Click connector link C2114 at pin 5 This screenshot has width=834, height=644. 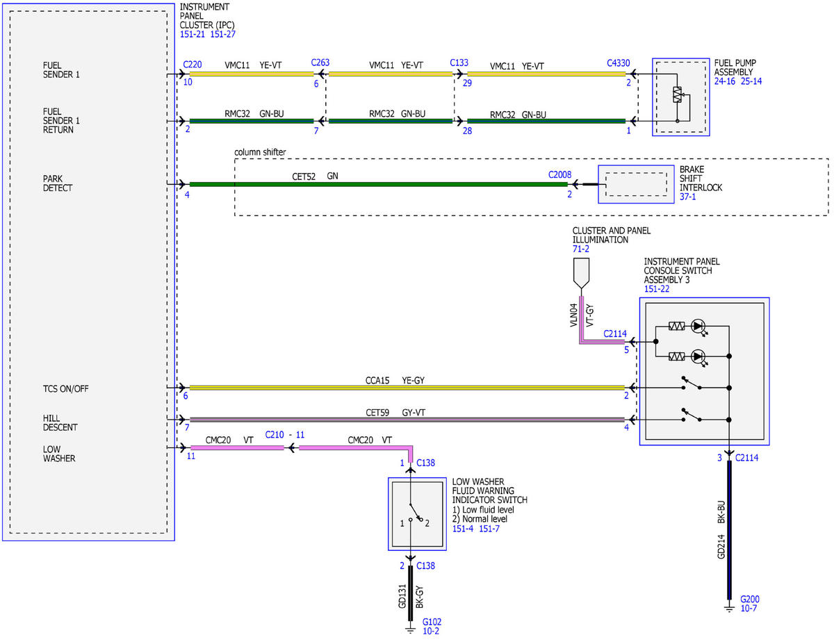click(x=615, y=333)
